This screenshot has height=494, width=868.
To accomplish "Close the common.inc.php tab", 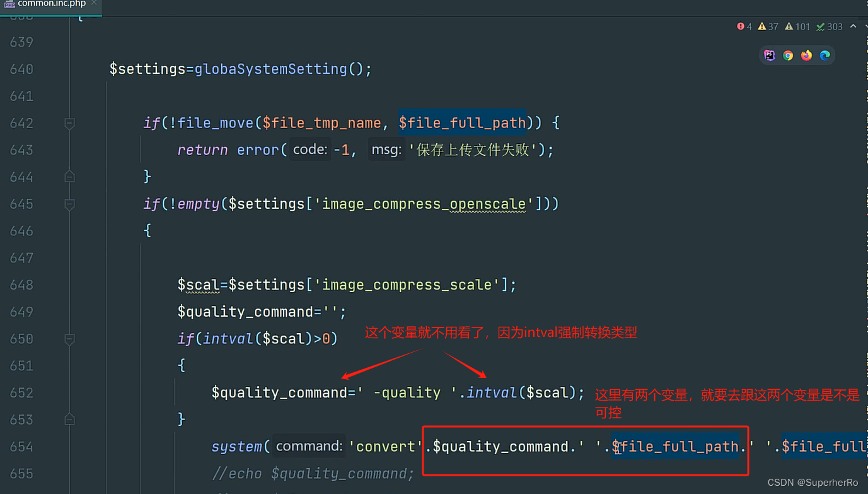I will point(94,3).
